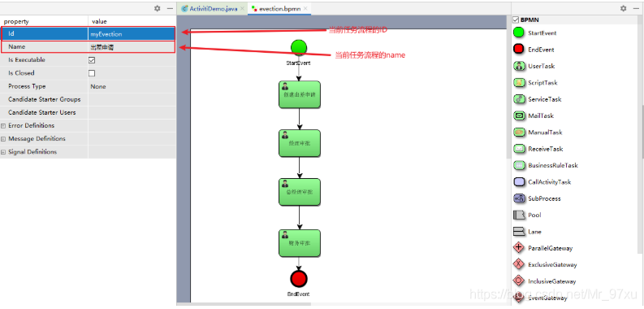644x309 pixels.
Task: Choose the SubProcess palette icon
Action: tap(519, 198)
